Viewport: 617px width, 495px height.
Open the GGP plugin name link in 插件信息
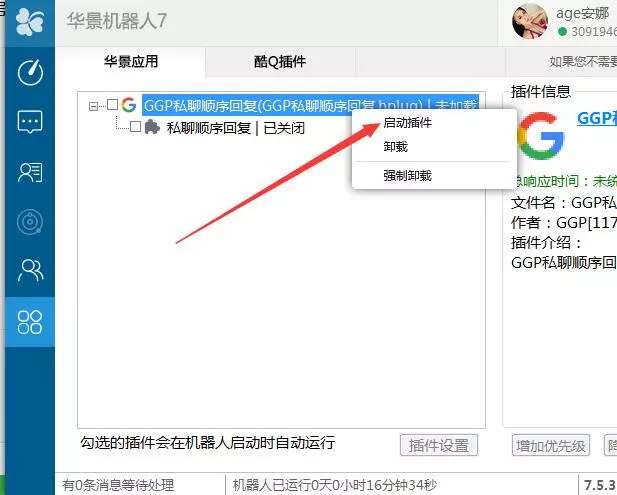click(597, 118)
